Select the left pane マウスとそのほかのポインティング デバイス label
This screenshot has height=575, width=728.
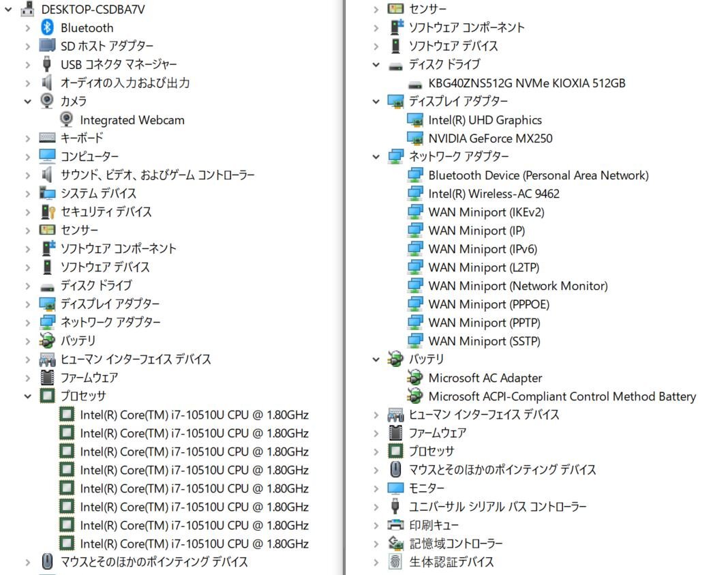pyautogui.click(x=154, y=561)
